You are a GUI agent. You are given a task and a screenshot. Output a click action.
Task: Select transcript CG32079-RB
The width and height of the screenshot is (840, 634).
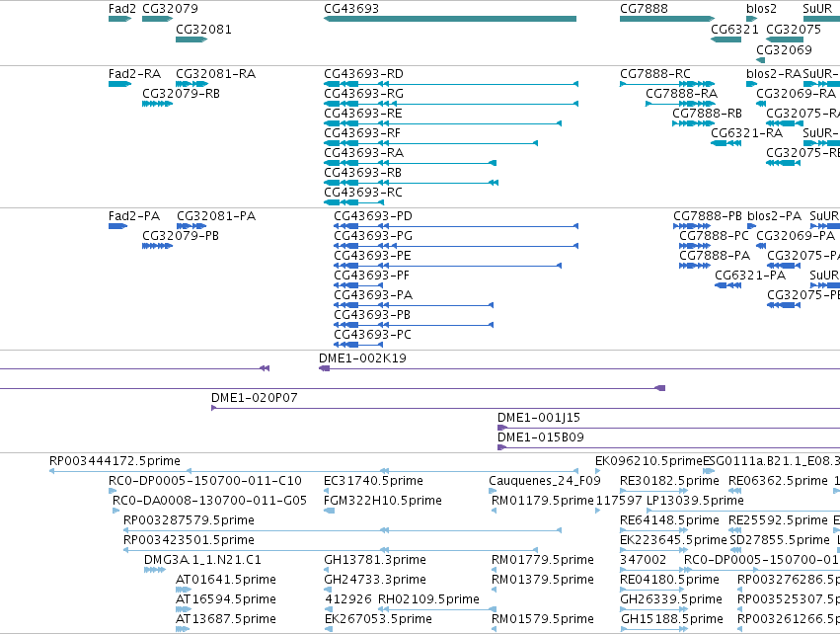tap(181, 94)
